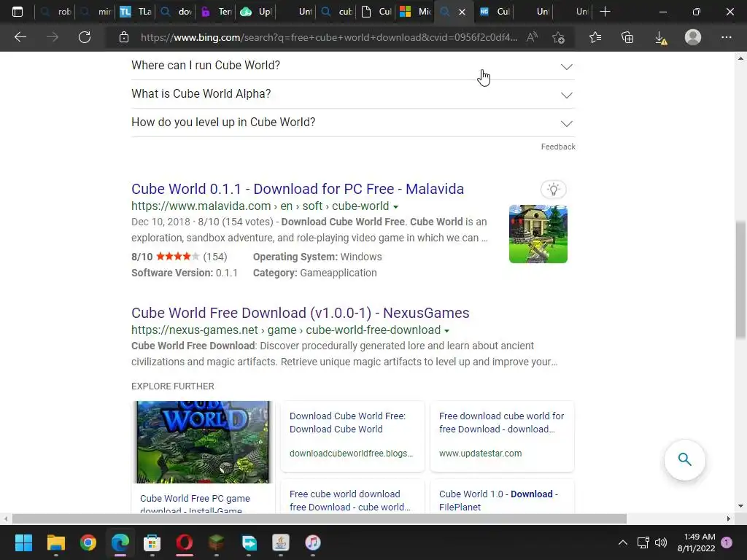Open Edge settings and more menu

point(726,37)
